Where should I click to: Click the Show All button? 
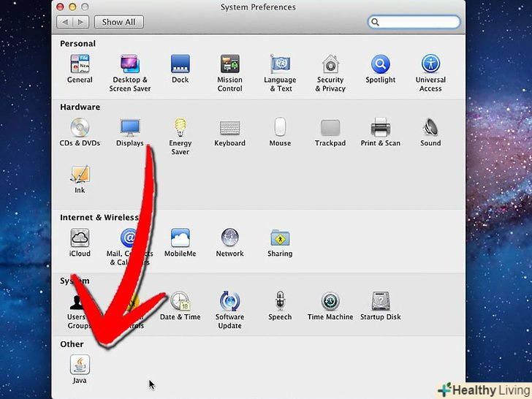tap(118, 22)
